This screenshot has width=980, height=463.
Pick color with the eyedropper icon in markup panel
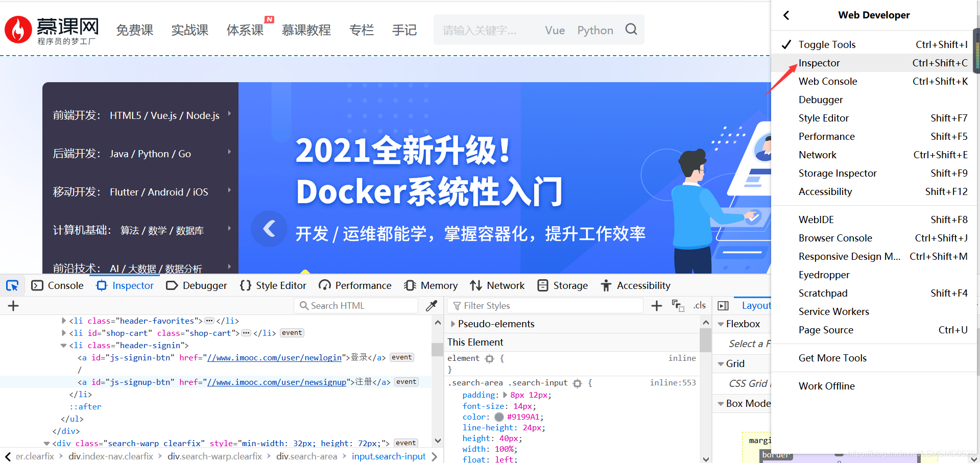coord(432,306)
